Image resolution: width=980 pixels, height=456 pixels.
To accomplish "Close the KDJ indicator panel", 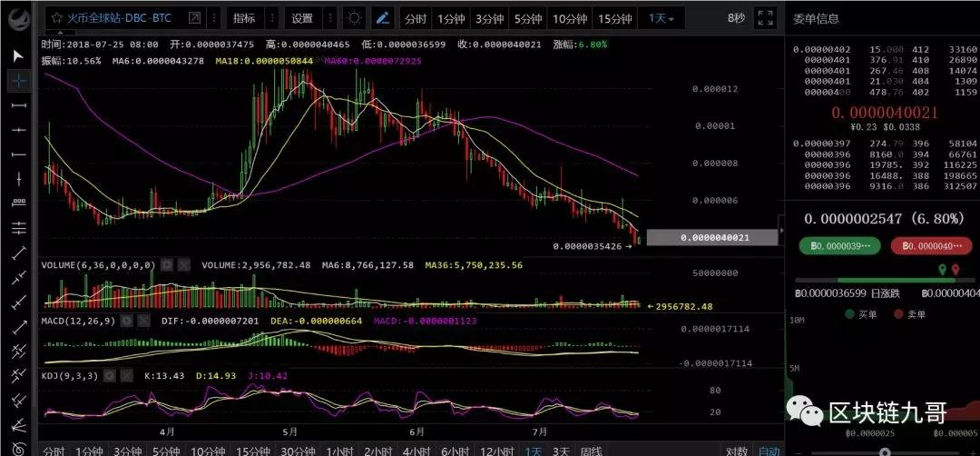I will tap(125, 375).
